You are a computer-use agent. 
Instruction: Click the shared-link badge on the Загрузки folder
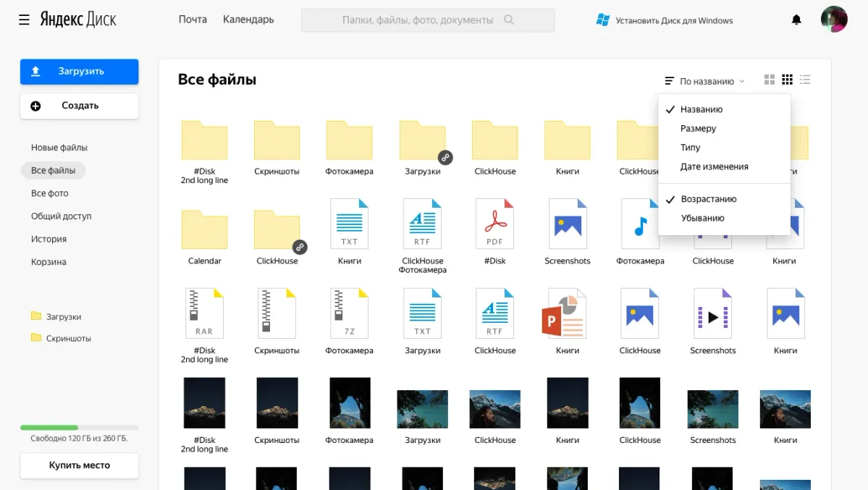tap(446, 156)
